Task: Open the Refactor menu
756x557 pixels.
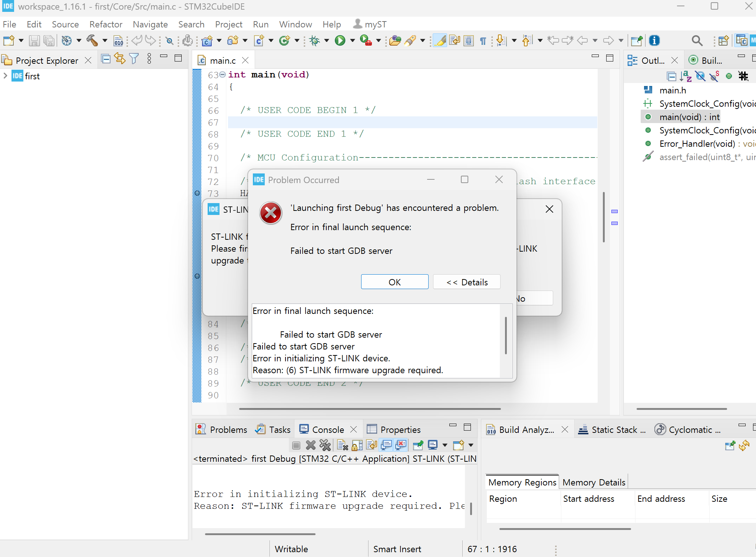Action: coord(106,24)
